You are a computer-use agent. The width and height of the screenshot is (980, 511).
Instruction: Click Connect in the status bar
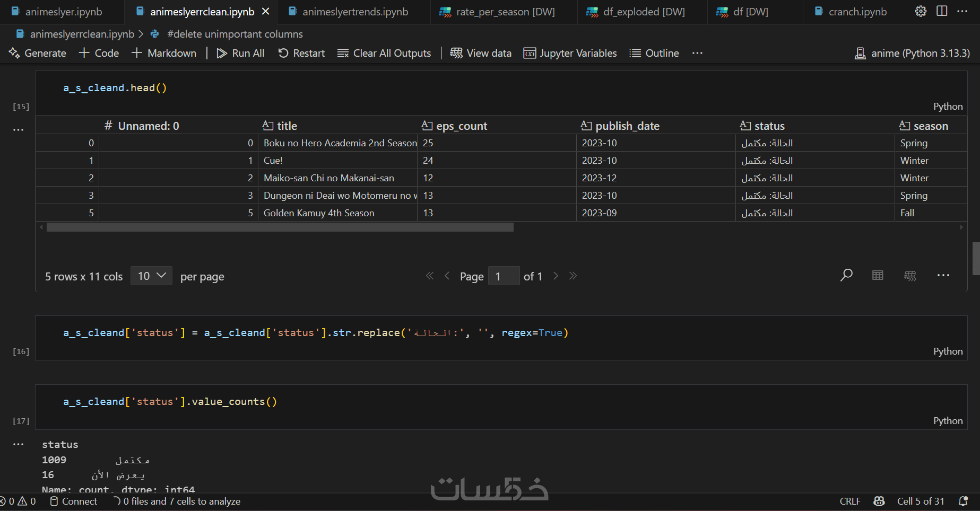(x=74, y=501)
